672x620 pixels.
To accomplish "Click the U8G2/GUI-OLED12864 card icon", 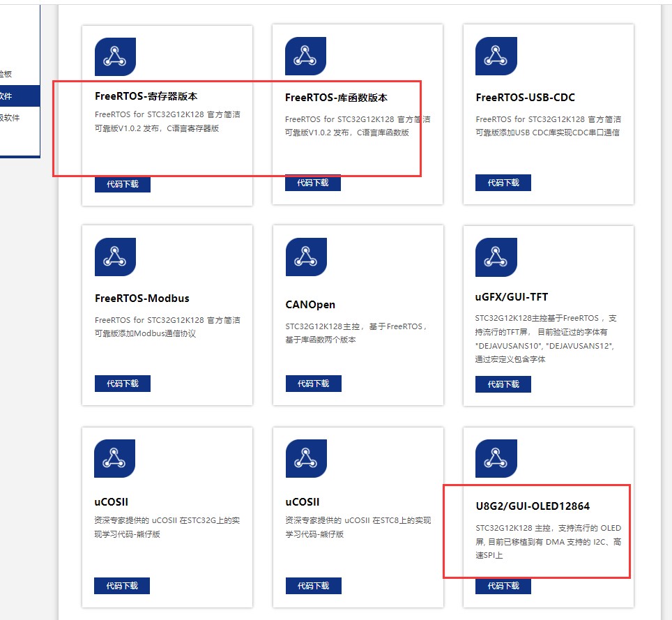I will coord(496,458).
